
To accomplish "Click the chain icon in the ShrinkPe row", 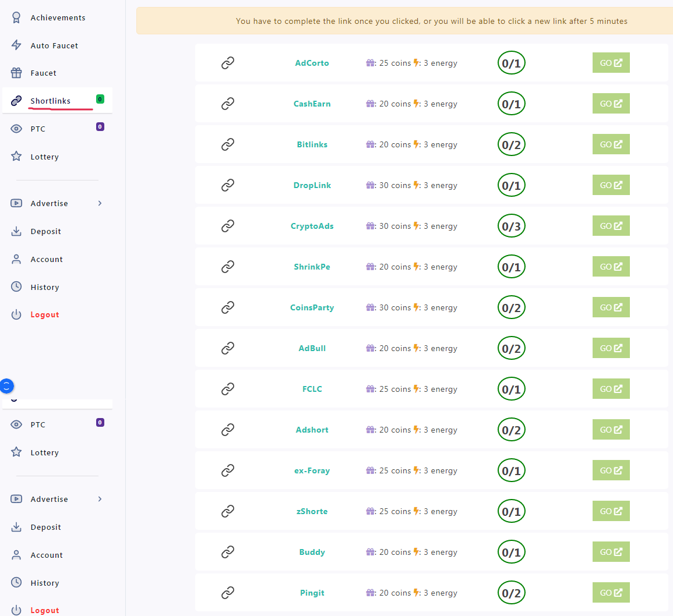I will point(228,267).
